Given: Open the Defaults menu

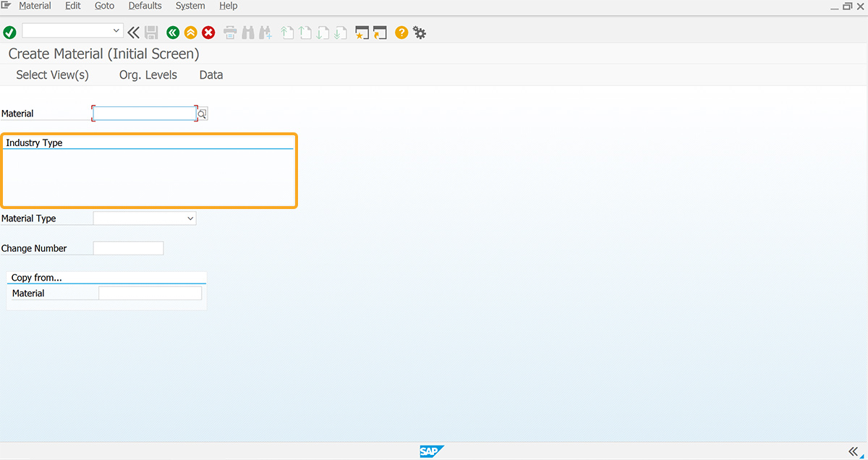Looking at the screenshot, I should 145,6.
